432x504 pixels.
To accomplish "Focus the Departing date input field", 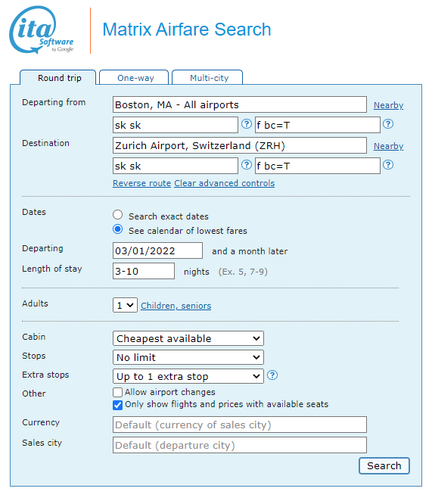I will (x=157, y=250).
